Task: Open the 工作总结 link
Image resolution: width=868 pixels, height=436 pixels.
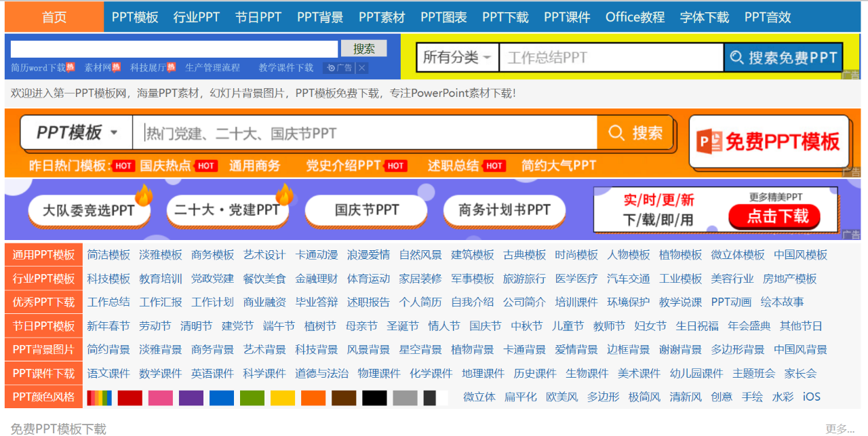Action: 108,302
